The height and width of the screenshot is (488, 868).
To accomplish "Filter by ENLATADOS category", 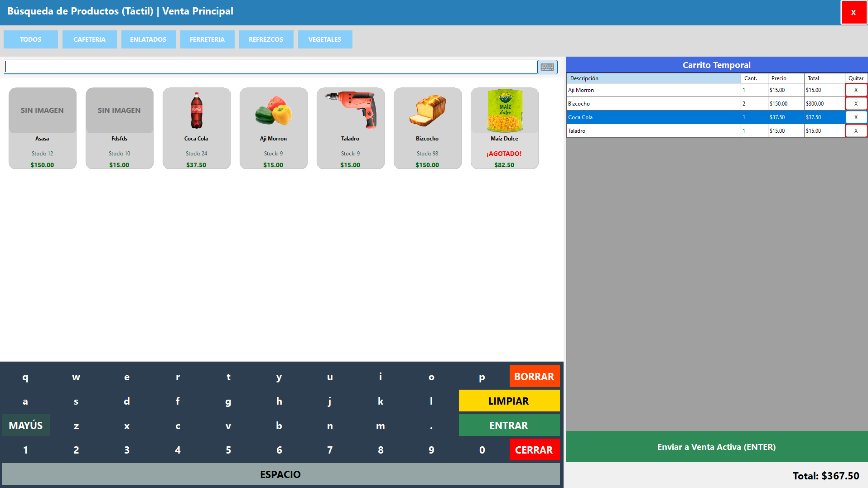I will pyautogui.click(x=149, y=39).
